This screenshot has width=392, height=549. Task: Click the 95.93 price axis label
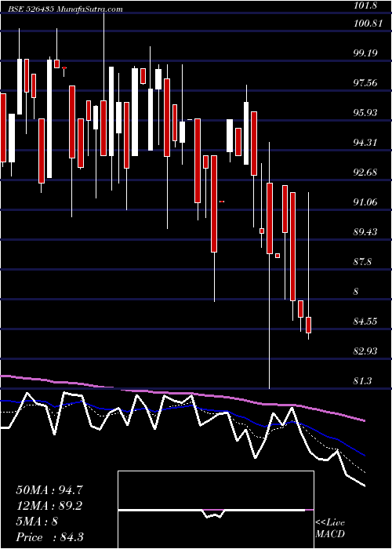[x=365, y=113]
